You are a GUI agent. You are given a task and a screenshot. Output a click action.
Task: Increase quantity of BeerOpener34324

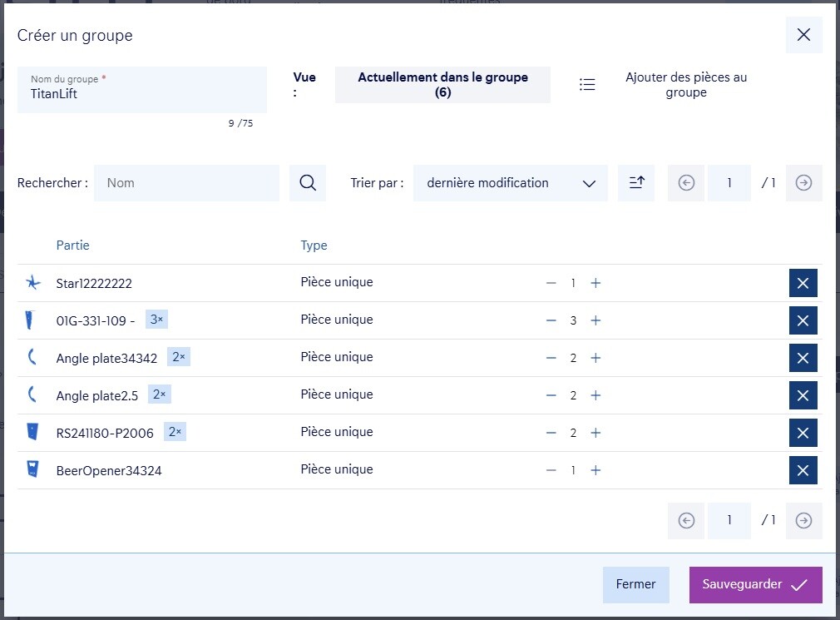595,470
